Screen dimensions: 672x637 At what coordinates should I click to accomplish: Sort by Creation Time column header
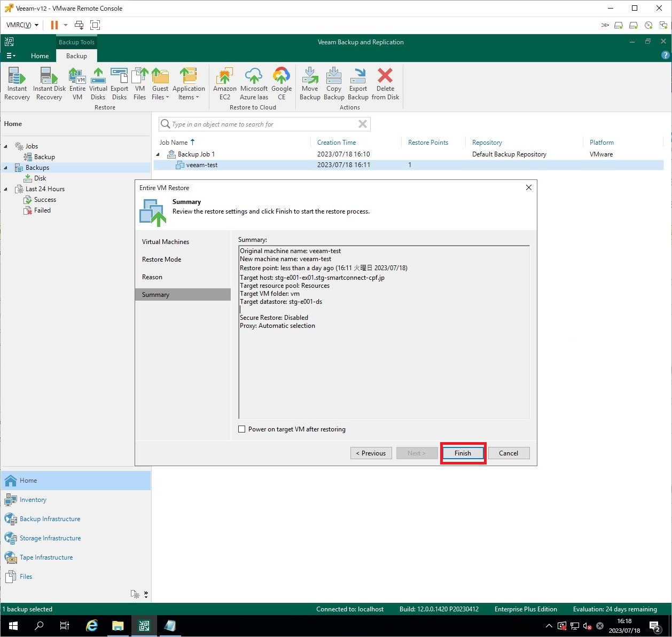pos(337,143)
